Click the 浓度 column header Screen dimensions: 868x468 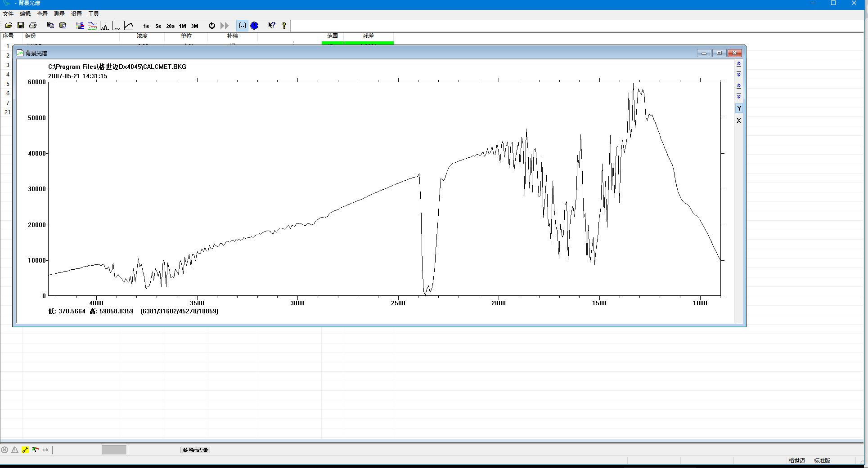142,36
